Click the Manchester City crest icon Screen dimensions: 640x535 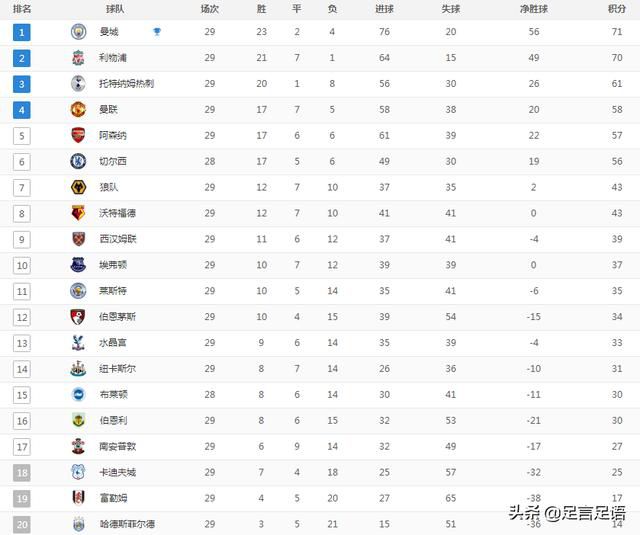(78, 32)
